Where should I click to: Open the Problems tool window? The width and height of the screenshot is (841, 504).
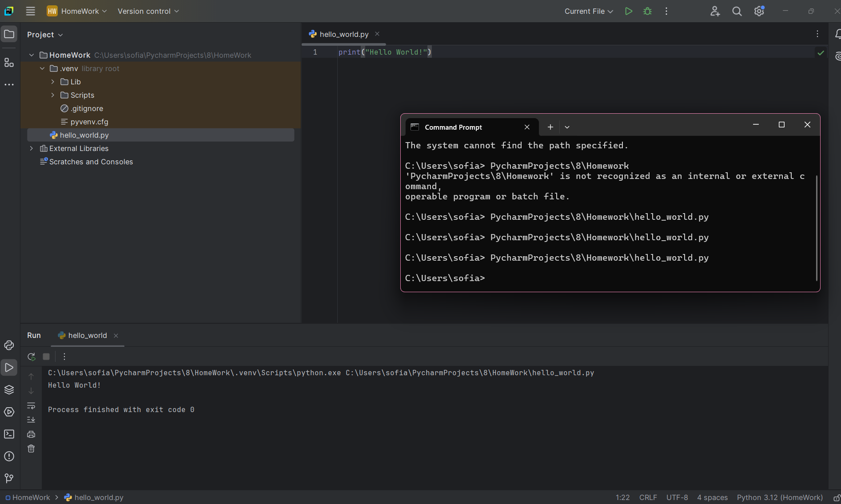point(9,456)
